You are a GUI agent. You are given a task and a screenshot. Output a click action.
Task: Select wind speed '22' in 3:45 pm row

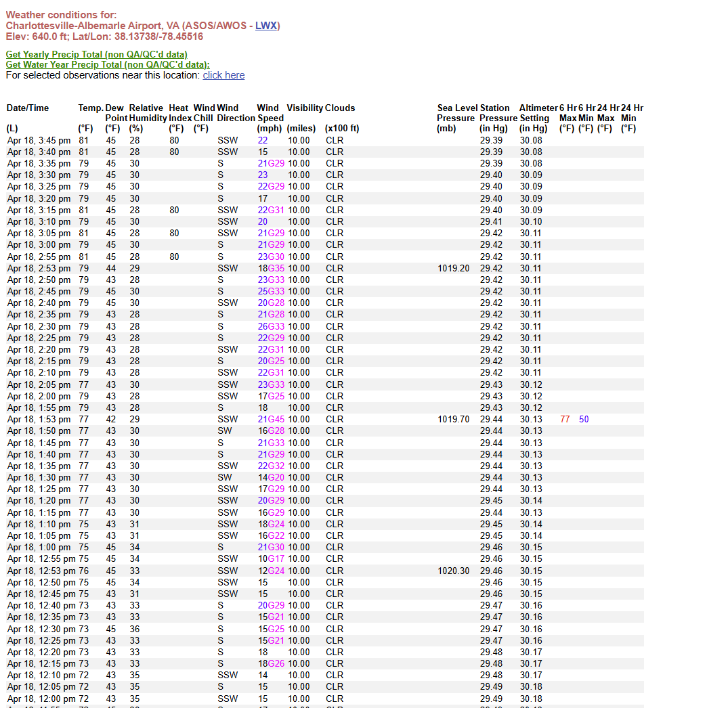point(263,141)
